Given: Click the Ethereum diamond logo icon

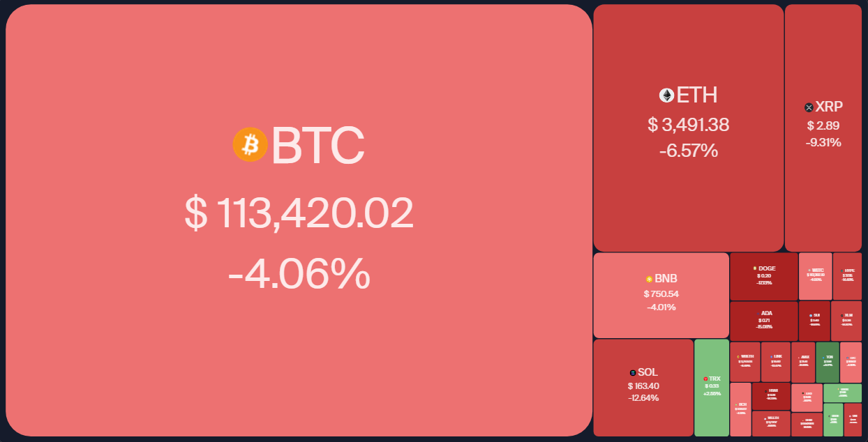Looking at the screenshot, I should (x=666, y=95).
